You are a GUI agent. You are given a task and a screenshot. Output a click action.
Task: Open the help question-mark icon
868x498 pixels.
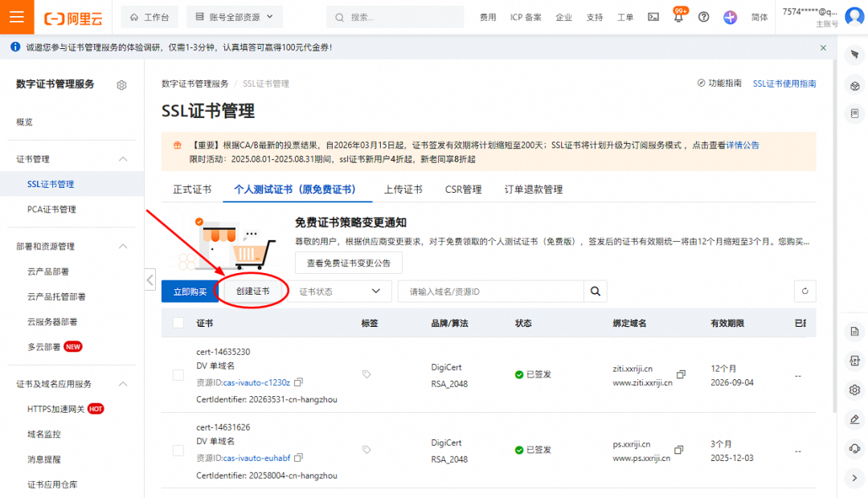[703, 17]
